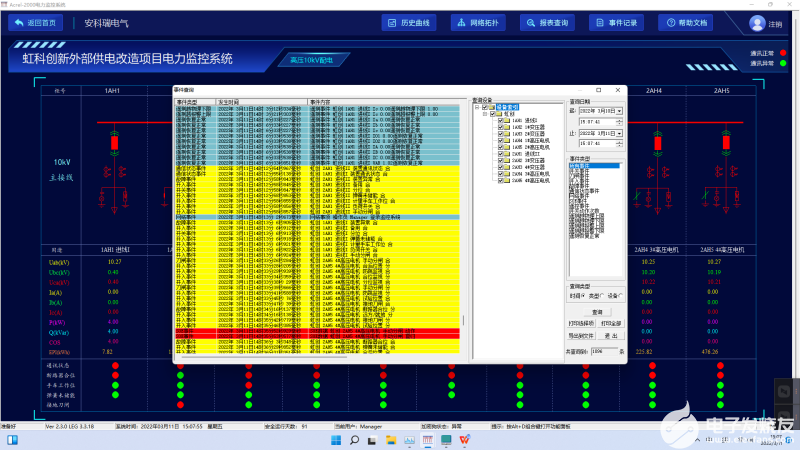Switch to the 高压10kV配电 tab

(310, 59)
